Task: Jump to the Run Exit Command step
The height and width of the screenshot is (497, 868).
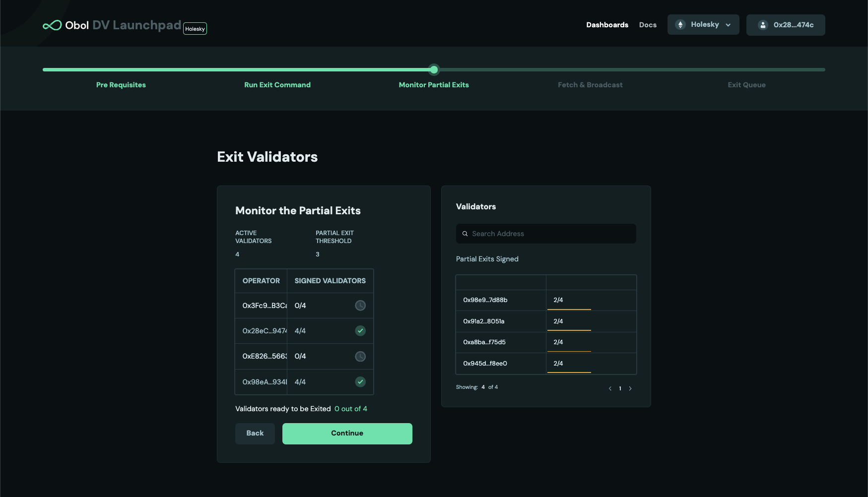Action: coord(277,85)
